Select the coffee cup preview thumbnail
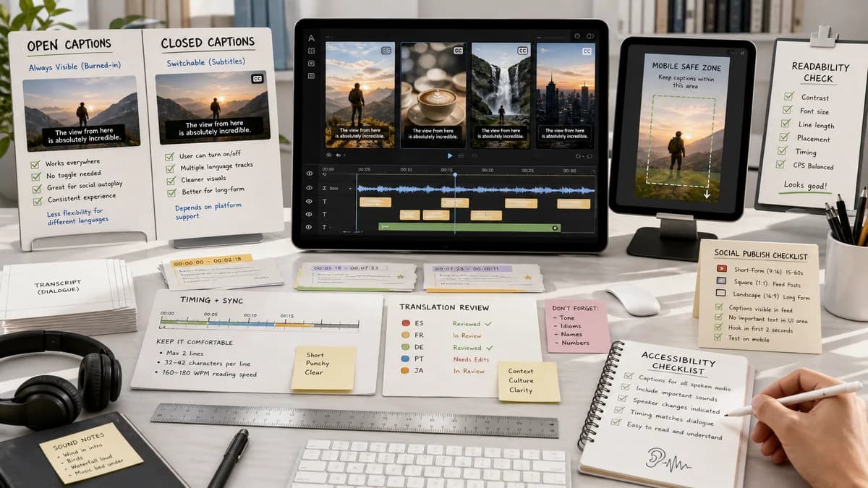Screen dimensions: 868x488 coord(433,95)
